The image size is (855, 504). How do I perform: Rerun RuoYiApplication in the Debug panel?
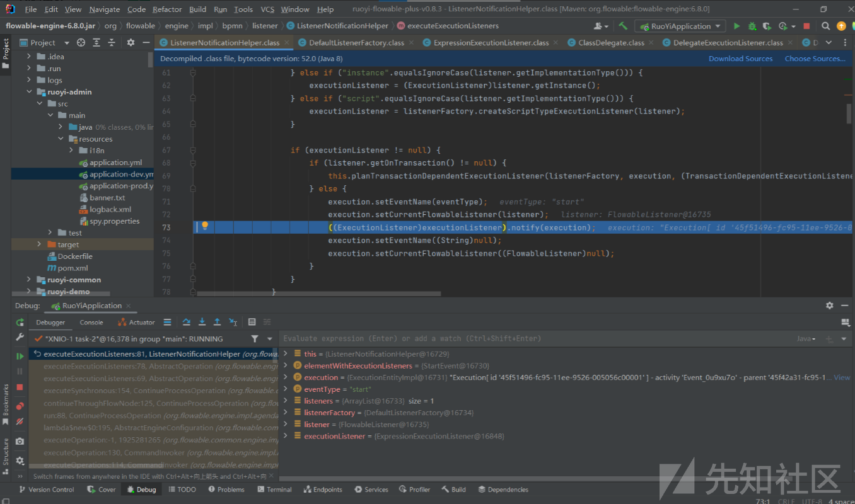[20, 322]
